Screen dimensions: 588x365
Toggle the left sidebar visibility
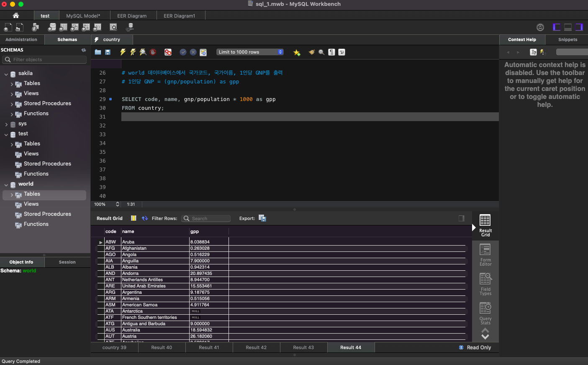tap(557, 27)
